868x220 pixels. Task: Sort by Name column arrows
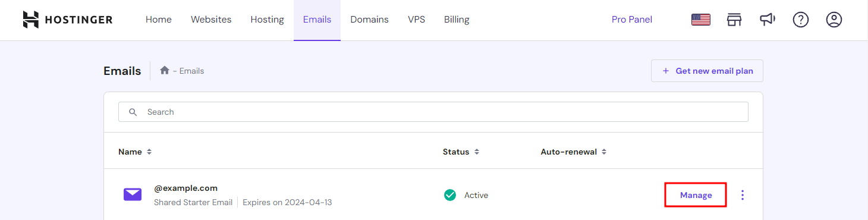(x=149, y=152)
